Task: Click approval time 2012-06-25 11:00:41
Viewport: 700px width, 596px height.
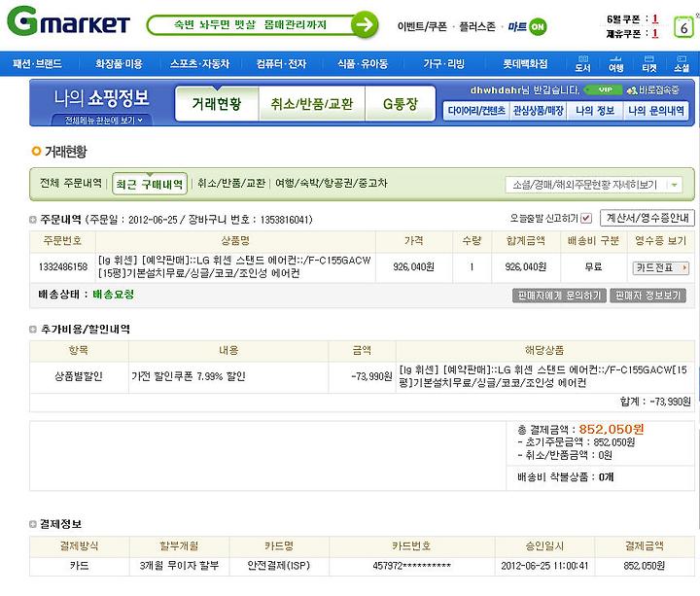Action: click(544, 566)
